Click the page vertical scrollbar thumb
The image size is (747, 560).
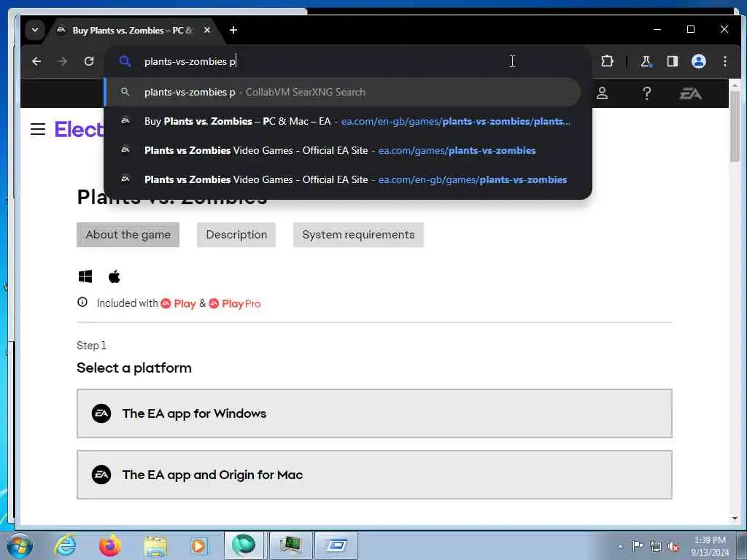(x=735, y=126)
